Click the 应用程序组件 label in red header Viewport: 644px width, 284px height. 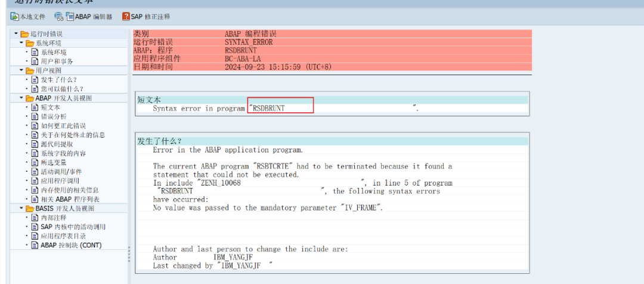point(157,58)
